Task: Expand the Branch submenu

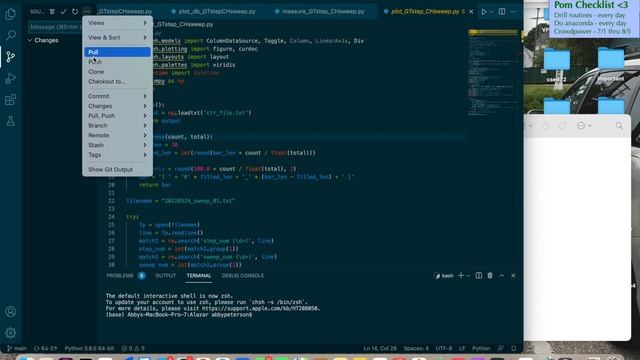Action: 117,126
